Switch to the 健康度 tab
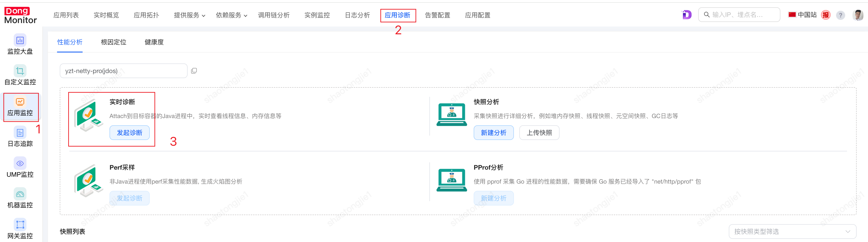The height and width of the screenshot is (242, 868). pos(154,42)
